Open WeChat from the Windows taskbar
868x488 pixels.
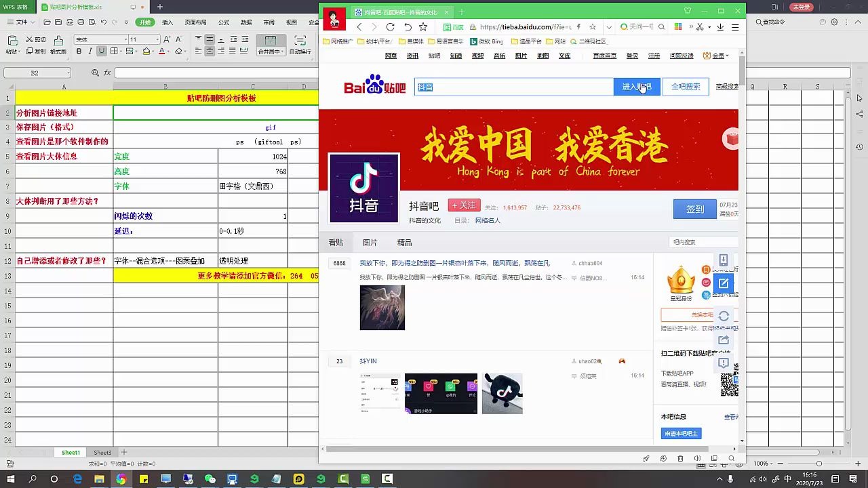(210, 479)
